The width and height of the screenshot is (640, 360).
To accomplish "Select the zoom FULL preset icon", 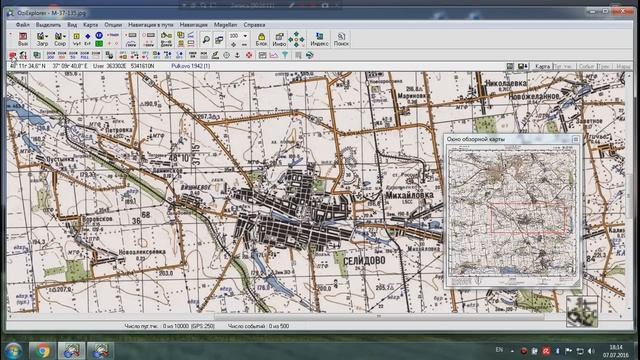I will pyautogui.click(x=85, y=55).
